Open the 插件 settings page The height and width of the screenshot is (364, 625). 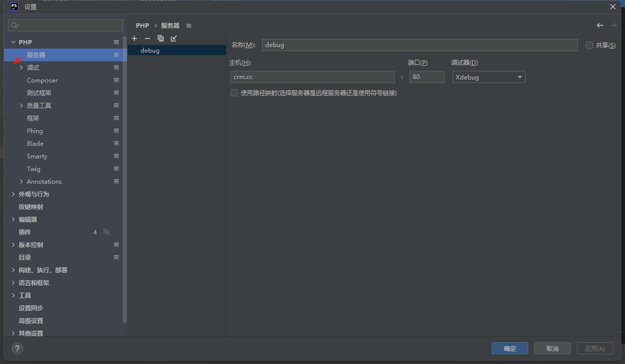coord(25,232)
